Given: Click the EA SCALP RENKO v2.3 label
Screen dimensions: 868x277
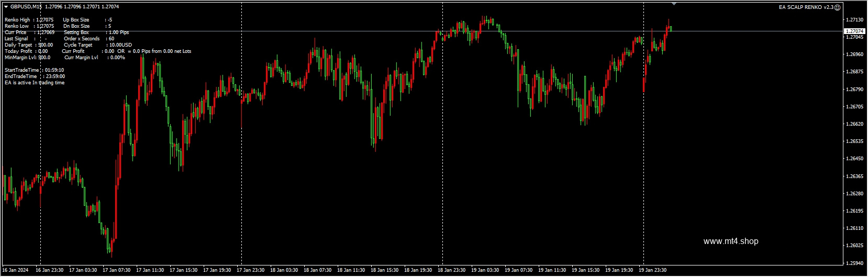Looking at the screenshot, I should point(806,7).
